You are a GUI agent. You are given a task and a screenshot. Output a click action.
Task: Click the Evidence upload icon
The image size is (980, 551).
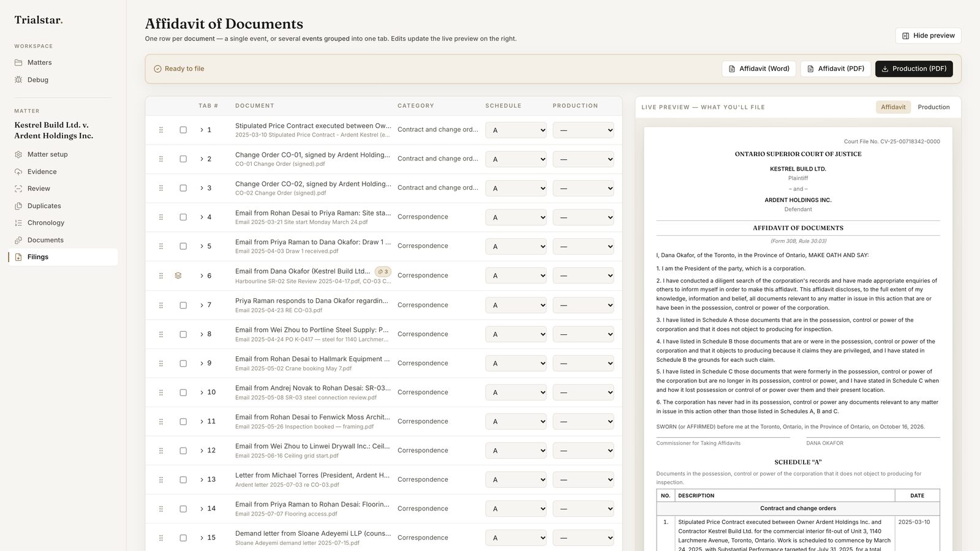coord(18,171)
